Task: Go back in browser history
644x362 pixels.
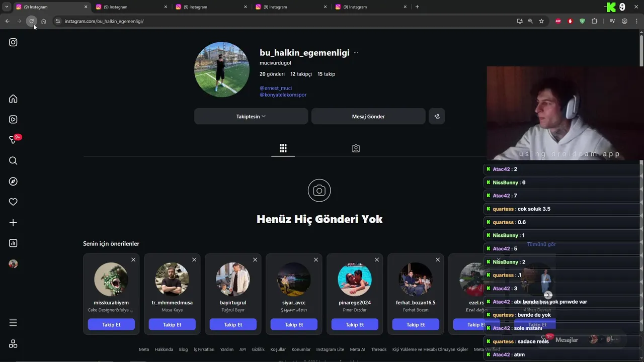Action: [x=7, y=21]
